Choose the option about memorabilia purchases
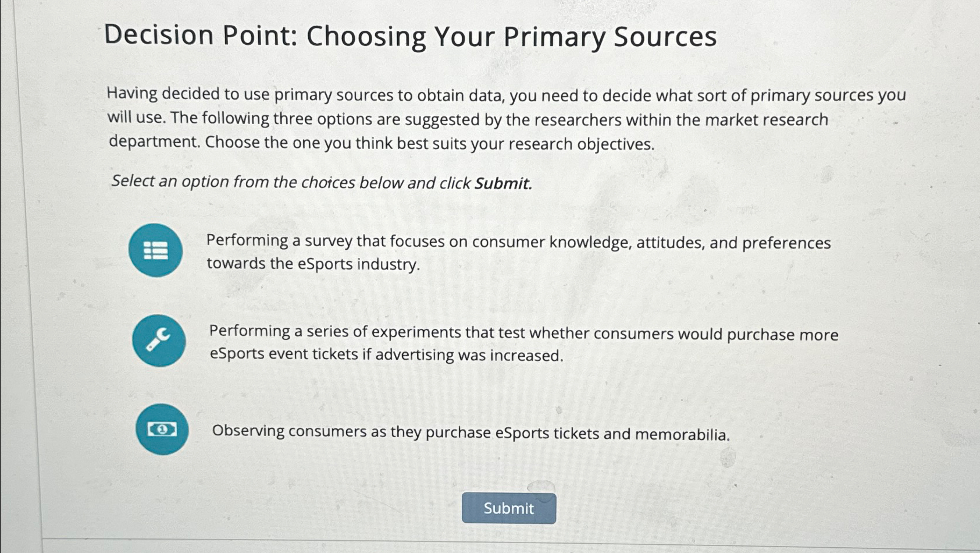 (471, 433)
